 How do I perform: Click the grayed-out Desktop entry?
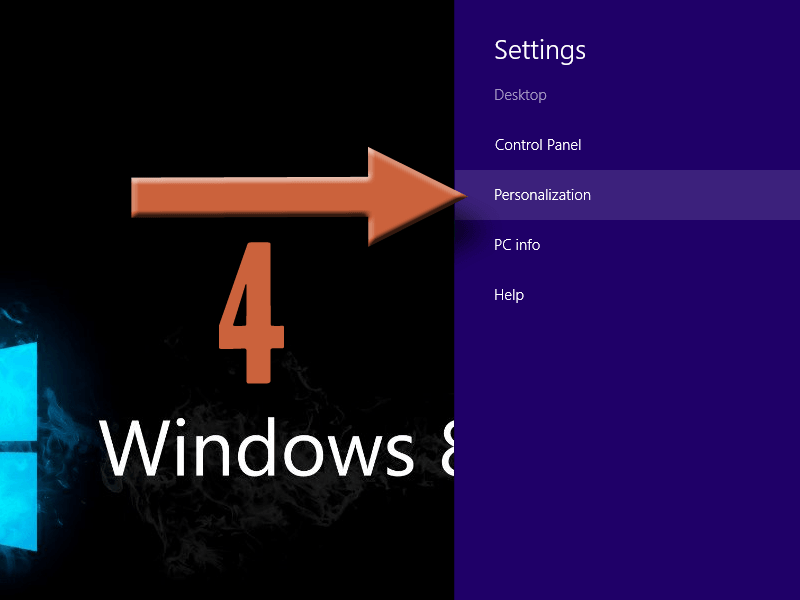click(520, 95)
